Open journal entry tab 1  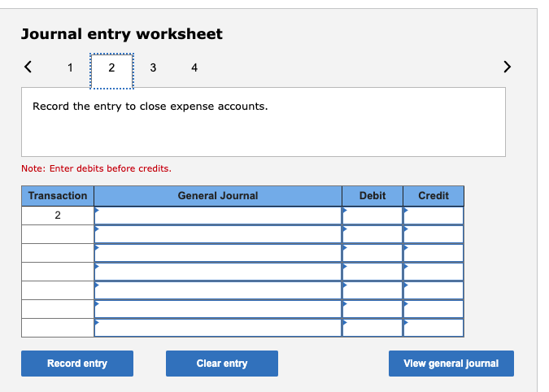70,68
